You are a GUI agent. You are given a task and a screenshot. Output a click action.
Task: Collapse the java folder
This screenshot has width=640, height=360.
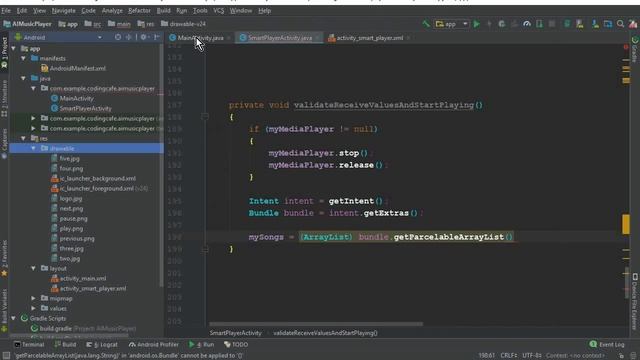click(23, 78)
